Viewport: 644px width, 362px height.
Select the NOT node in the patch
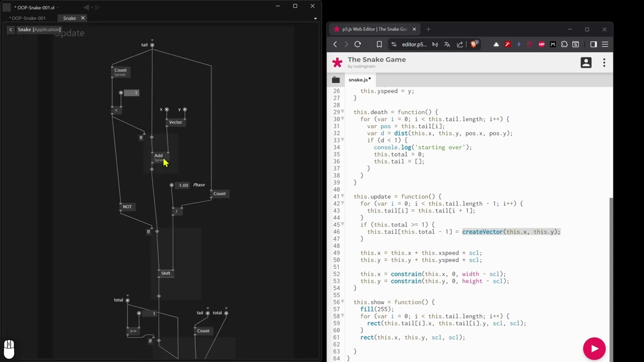127,207
